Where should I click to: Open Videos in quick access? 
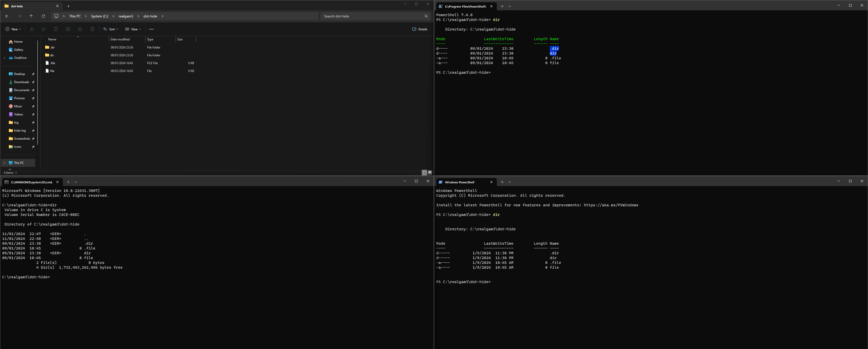[18, 115]
